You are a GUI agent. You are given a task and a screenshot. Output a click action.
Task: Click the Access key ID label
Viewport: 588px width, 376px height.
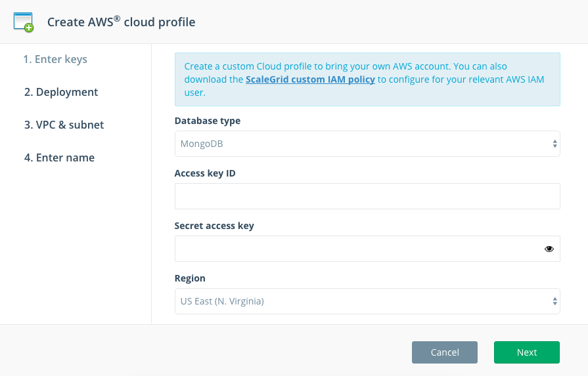(205, 173)
